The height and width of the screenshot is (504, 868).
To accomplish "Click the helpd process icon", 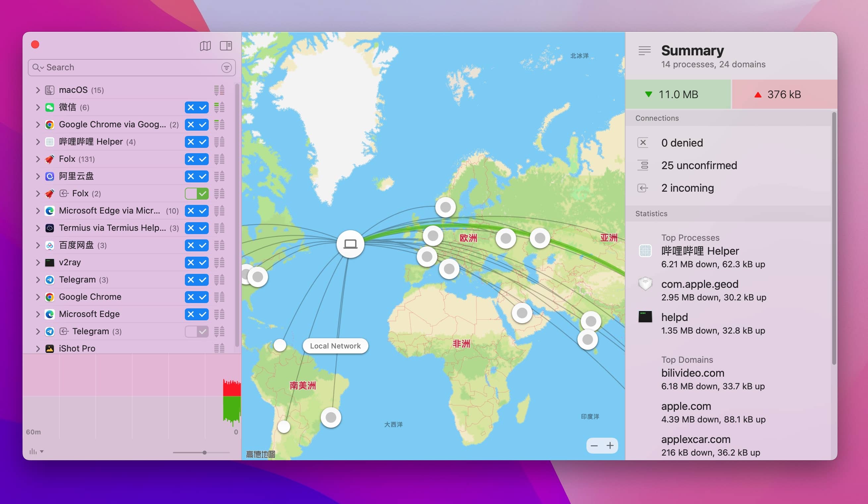I will click(x=645, y=317).
